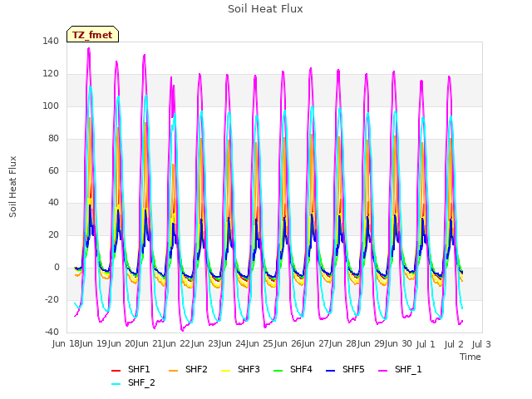Click the Jun 21 date tick
Viewport: 532px width, 399px height.
coord(149,344)
